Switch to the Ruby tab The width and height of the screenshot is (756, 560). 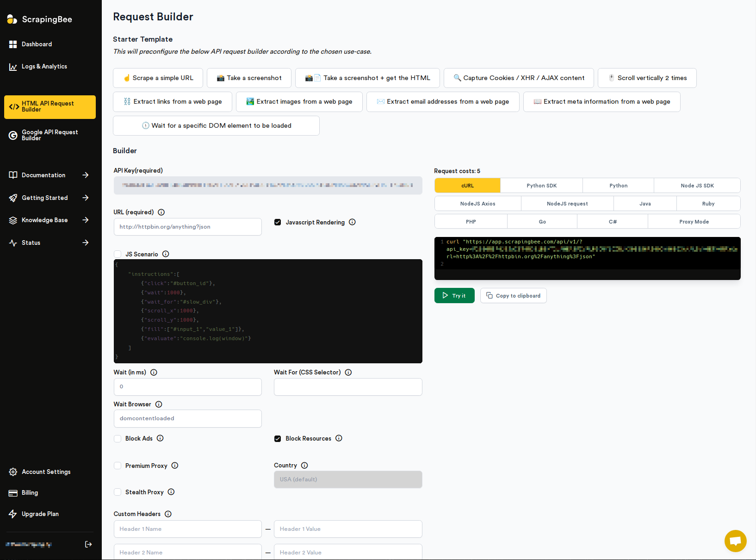coord(708,204)
